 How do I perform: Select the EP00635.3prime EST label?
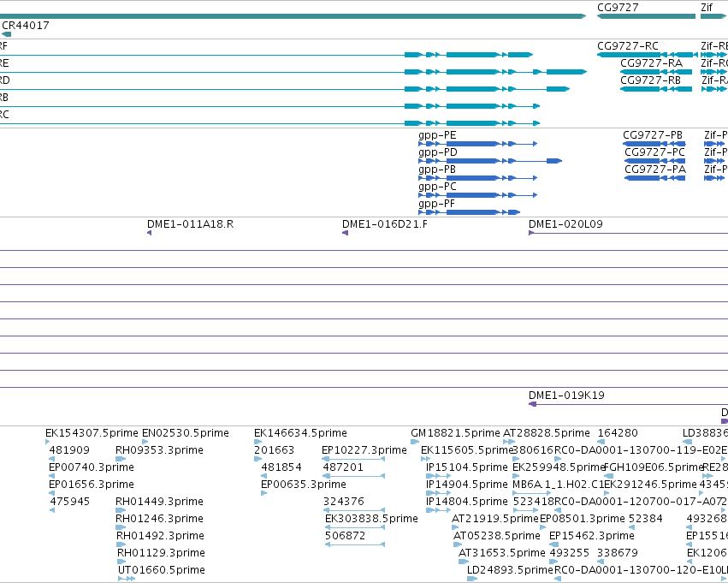click(x=303, y=485)
